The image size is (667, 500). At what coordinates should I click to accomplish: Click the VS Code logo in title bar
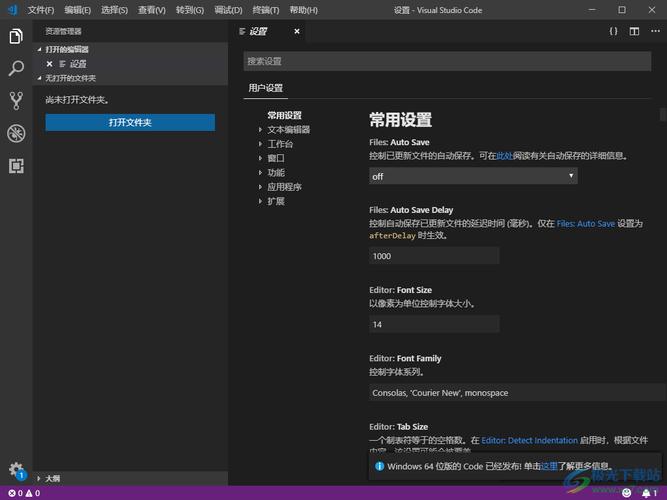(x=12, y=9)
